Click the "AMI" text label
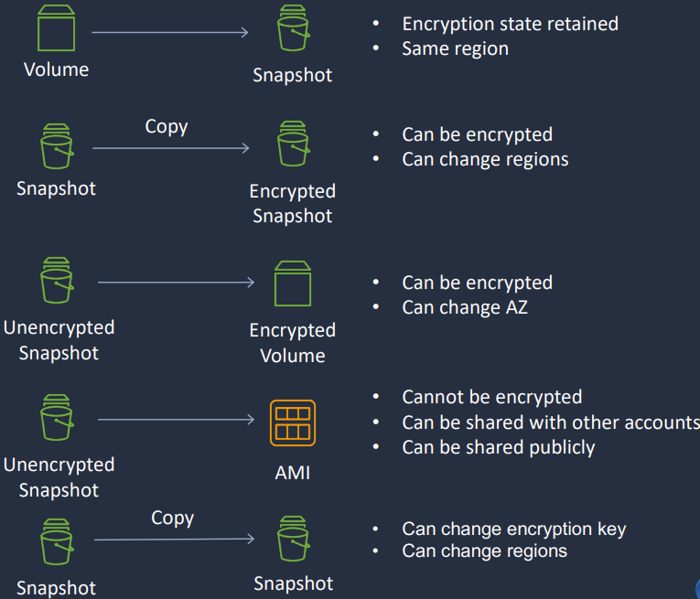Viewport: 700px width, 599px height. (x=293, y=474)
